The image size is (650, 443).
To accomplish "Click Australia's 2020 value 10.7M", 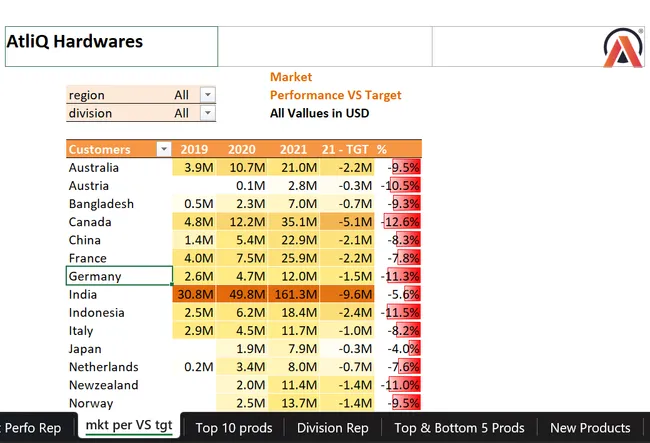I will pos(242,167).
